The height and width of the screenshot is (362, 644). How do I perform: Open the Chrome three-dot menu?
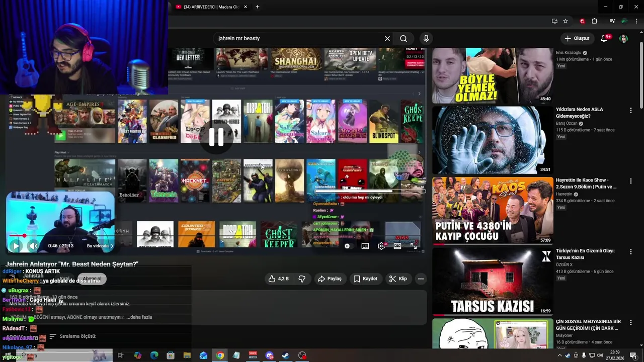point(637,21)
